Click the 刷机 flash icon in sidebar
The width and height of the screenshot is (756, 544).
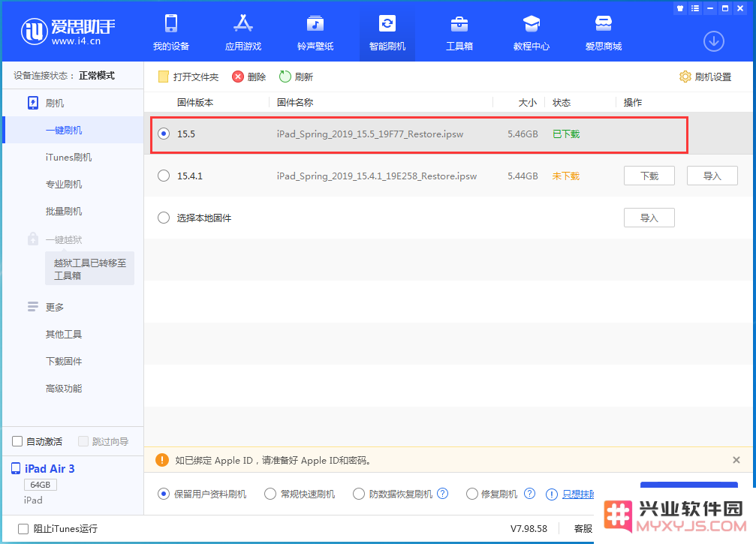(33, 103)
